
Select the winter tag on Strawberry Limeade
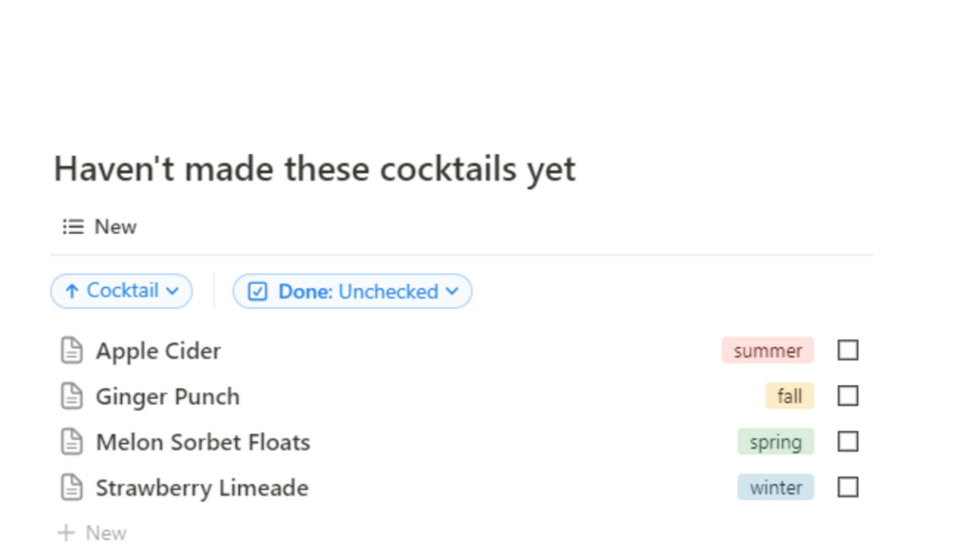coord(775,488)
